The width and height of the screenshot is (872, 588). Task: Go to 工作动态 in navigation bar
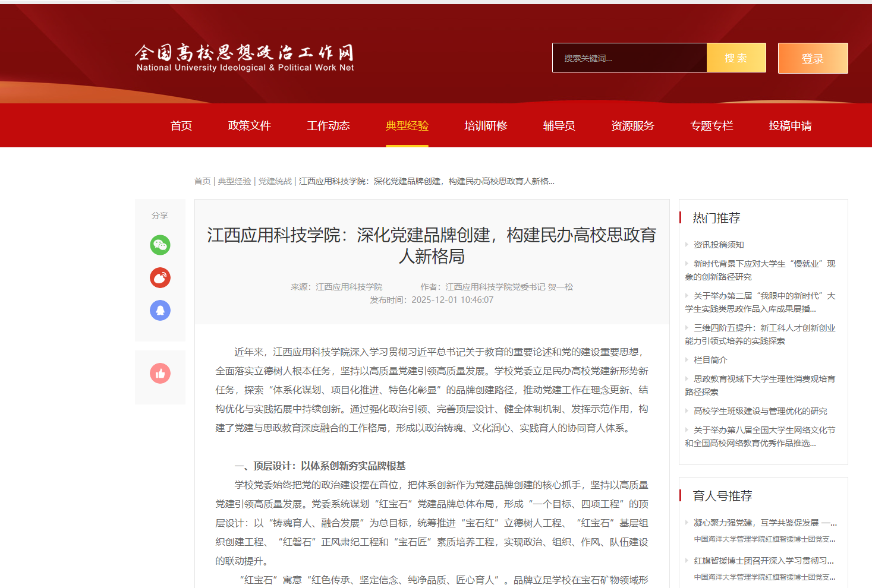328,125
